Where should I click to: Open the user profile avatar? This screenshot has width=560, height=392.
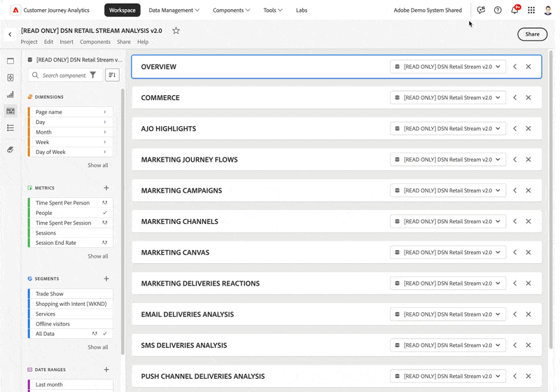[x=548, y=10]
